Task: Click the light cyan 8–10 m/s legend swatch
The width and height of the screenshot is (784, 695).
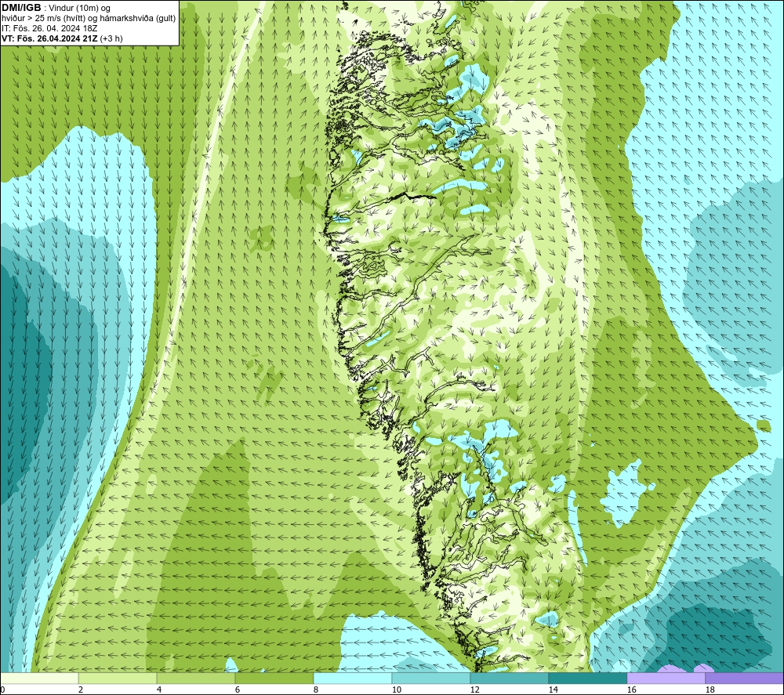Action: coord(353,678)
